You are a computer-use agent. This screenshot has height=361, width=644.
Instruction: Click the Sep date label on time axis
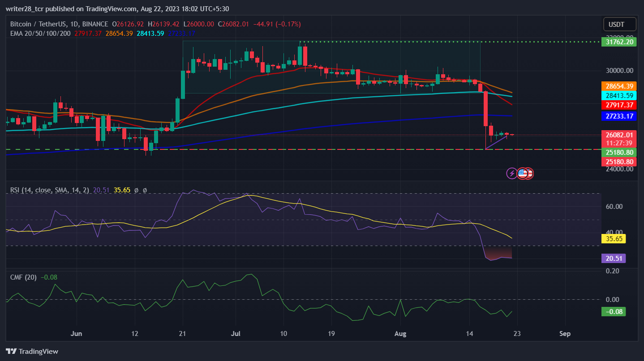tap(565, 334)
